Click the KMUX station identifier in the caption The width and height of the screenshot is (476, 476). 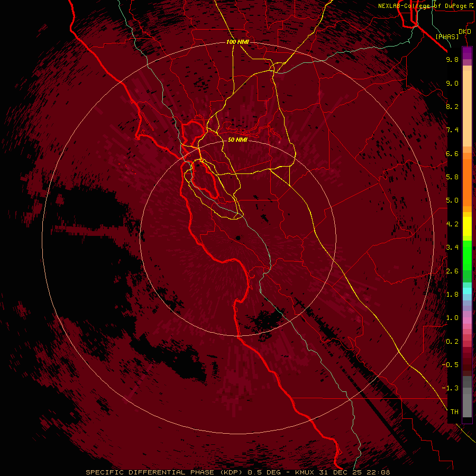tap(306, 472)
